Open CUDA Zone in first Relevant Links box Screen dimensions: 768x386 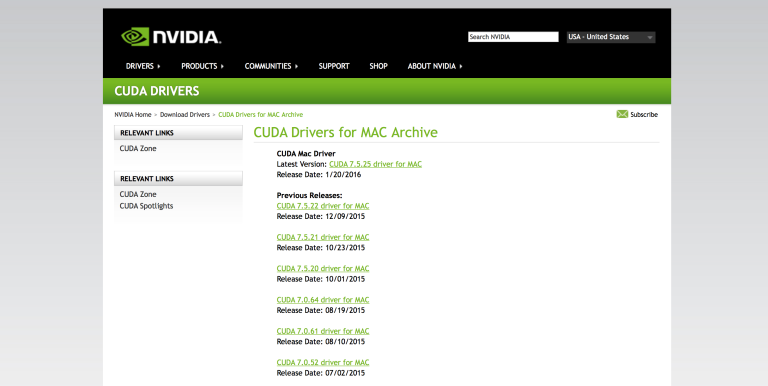click(x=138, y=148)
